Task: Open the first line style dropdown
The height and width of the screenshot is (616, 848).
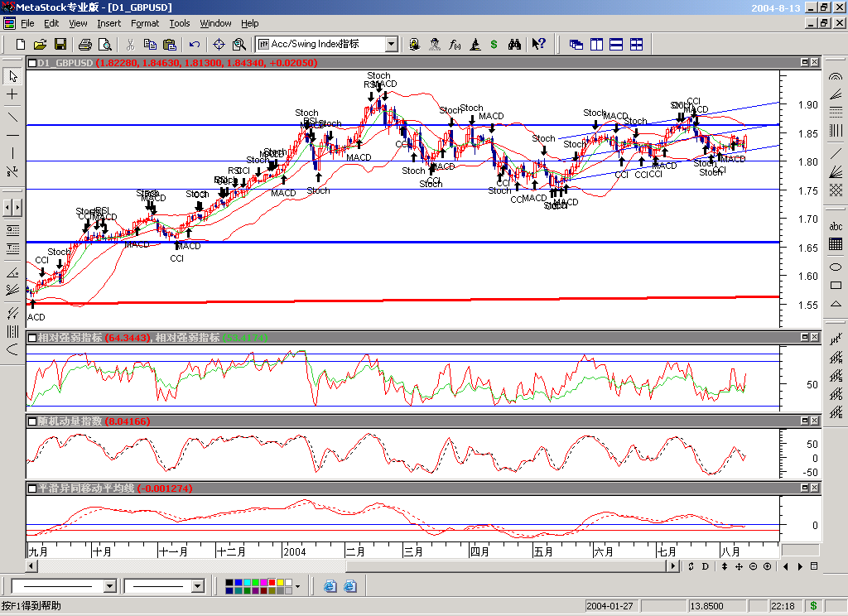Action: [109, 586]
